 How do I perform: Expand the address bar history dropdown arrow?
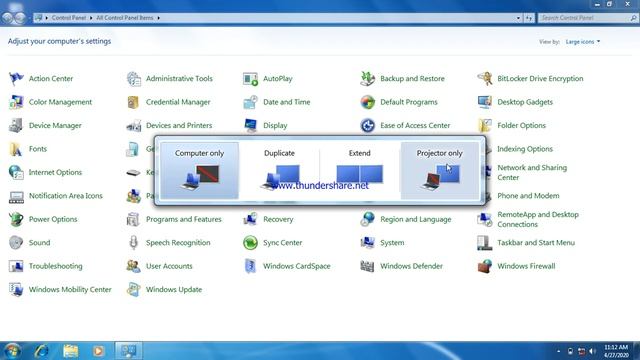coord(518,18)
